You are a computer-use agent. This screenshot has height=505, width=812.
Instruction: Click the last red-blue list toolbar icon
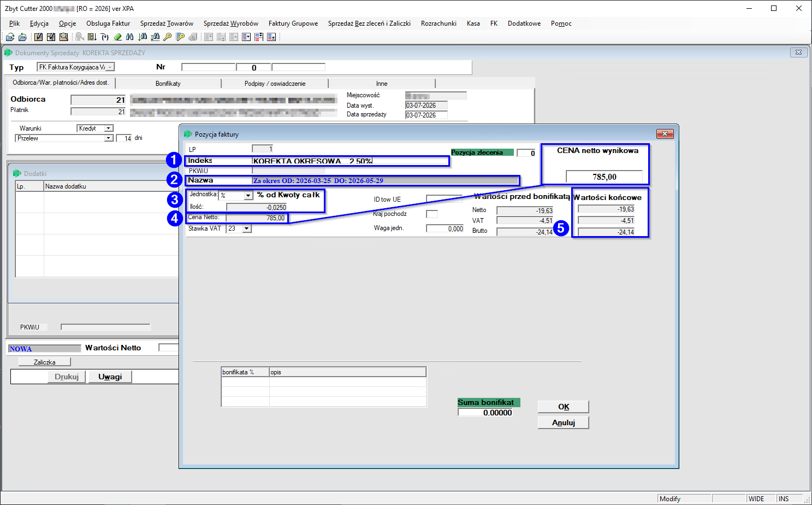(271, 37)
